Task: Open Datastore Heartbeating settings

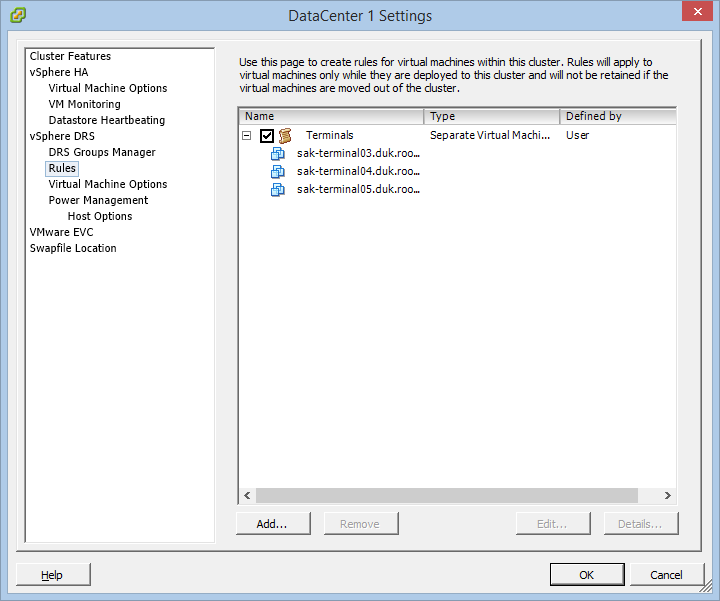Action: pyautogui.click(x=107, y=120)
